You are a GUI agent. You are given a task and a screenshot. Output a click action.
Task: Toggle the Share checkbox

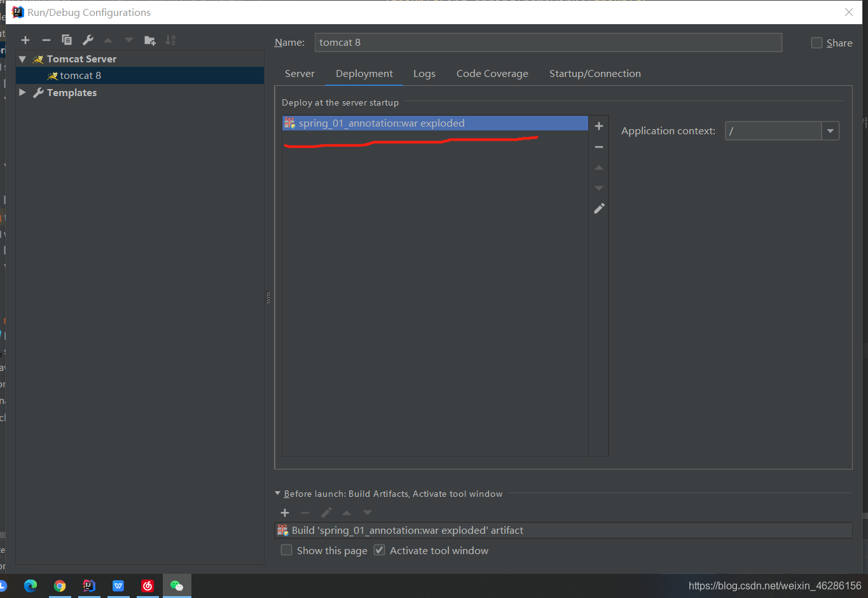click(817, 43)
